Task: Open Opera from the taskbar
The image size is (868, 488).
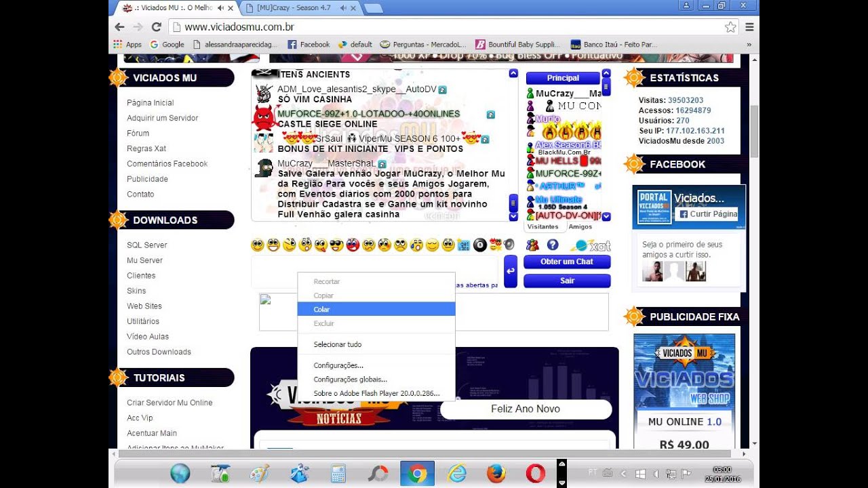Action: 535,473
